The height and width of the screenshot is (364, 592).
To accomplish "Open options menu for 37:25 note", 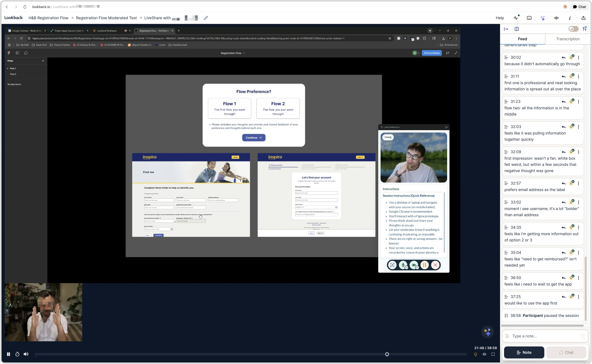I will click(x=579, y=297).
